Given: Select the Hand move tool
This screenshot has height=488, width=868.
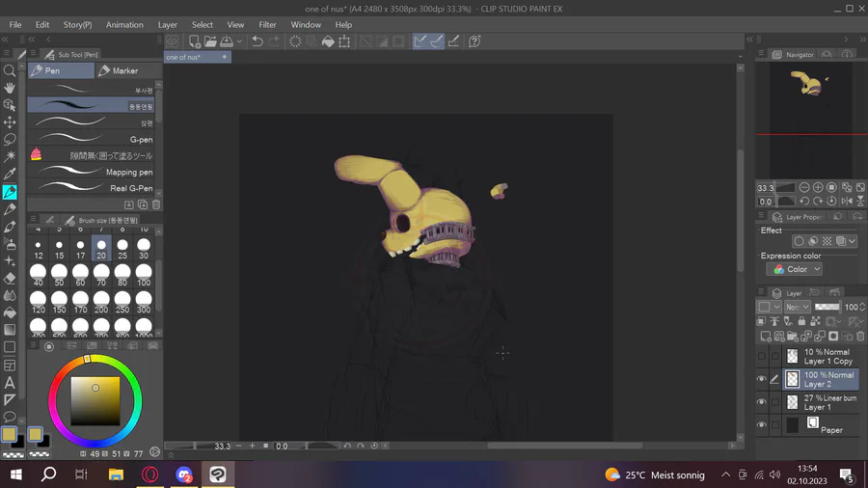Looking at the screenshot, I should click(x=10, y=88).
